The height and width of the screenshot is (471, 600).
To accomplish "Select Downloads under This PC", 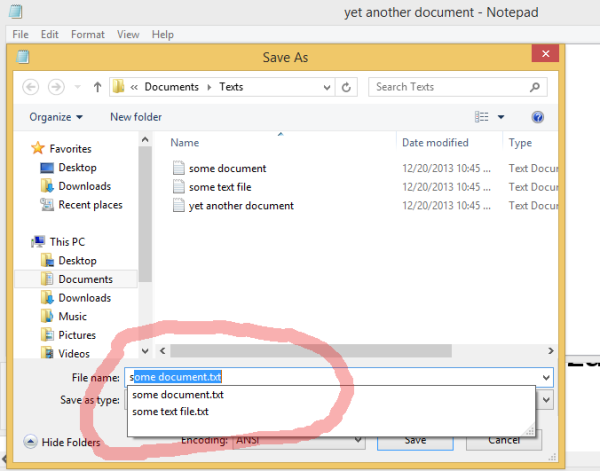I will coord(85,298).
